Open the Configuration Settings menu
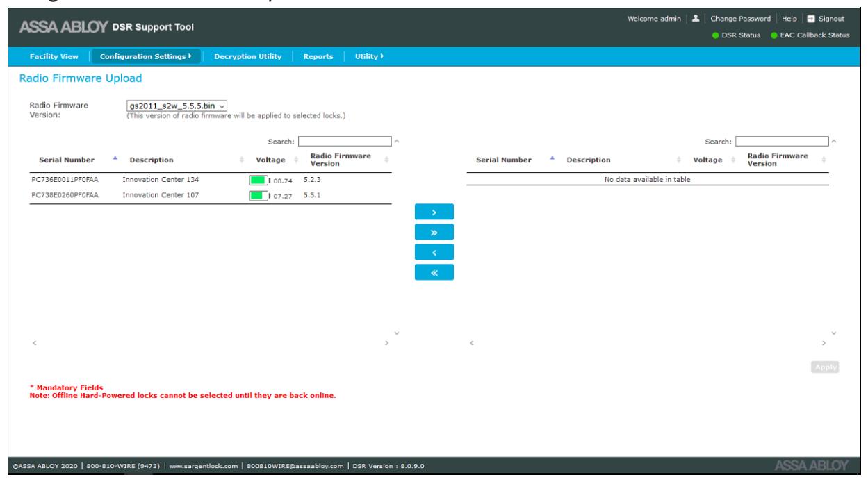The height and width of the screenshot is (484, 868). (x=146, y=56)
